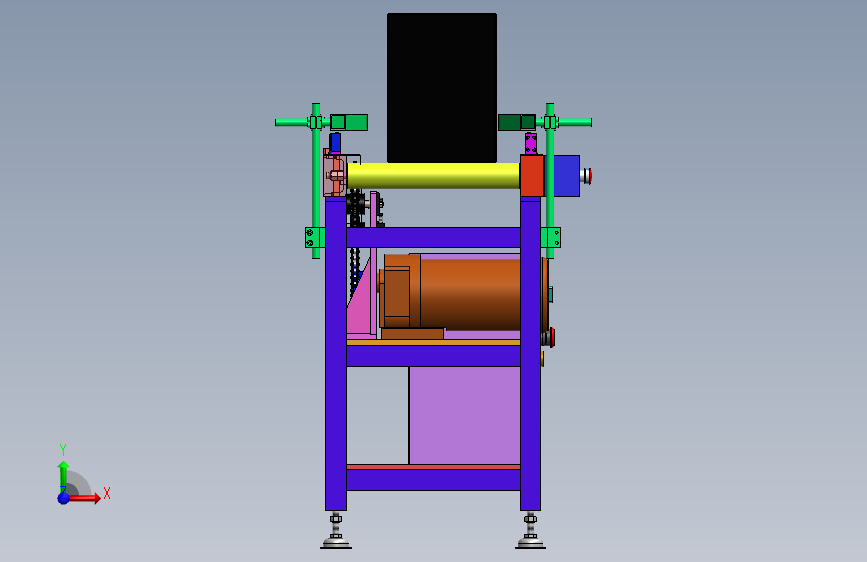Pick the bottom purple cross beam
Viewport: 867px width, 562px height.
[434, 480]
